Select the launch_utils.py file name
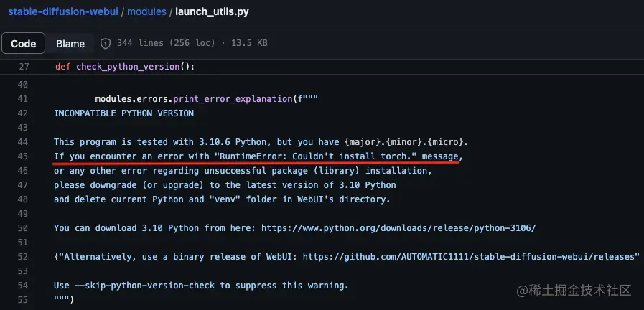 tap(212, 11)
